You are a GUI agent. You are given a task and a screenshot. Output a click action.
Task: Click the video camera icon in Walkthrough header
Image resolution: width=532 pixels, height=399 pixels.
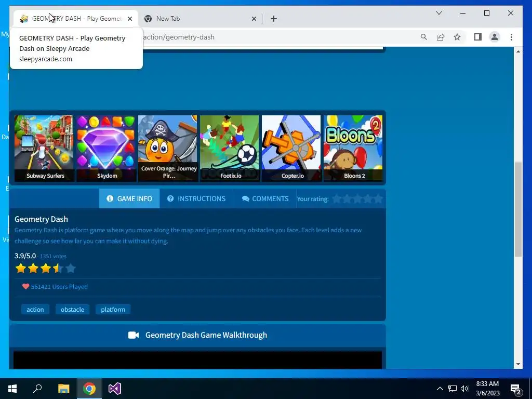134,335
